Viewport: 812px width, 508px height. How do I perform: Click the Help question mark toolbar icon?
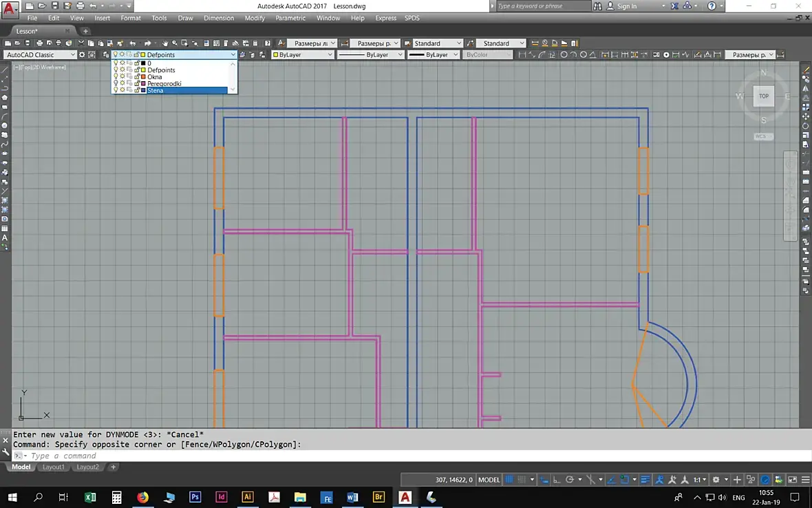[268, 43]
